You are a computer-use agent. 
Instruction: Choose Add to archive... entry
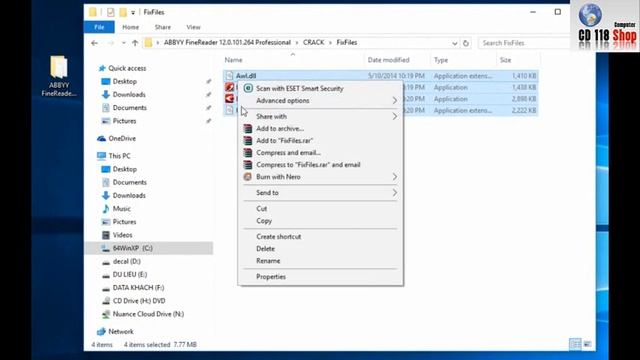[320, 129]
